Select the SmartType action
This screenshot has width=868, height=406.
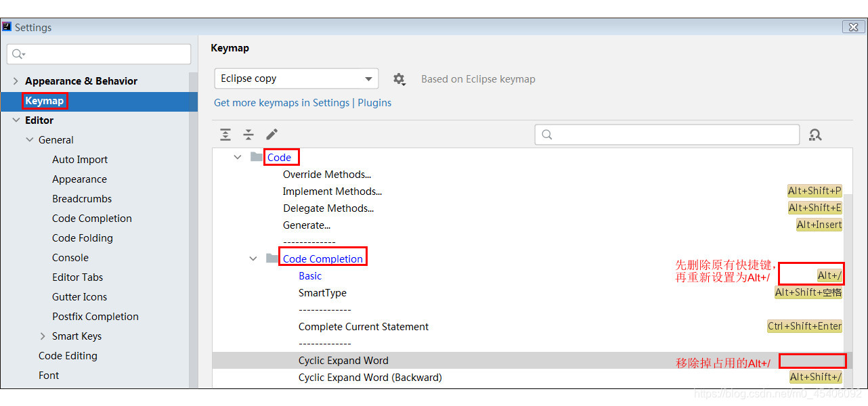point(322,293)
